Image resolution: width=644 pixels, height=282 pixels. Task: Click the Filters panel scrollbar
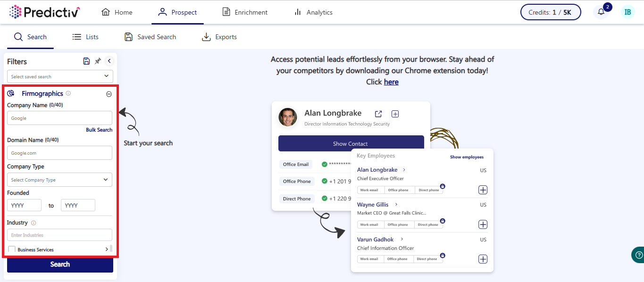point(111,249)
